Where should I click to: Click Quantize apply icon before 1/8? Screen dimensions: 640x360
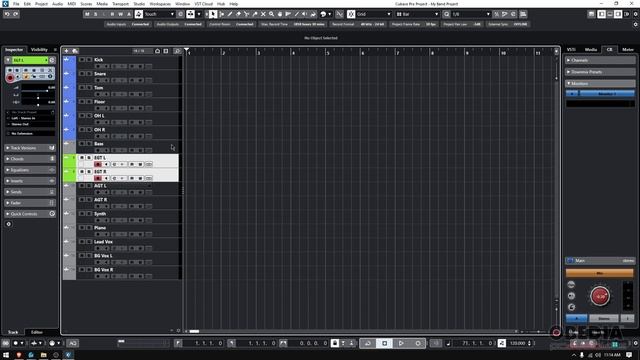[447, 14]
